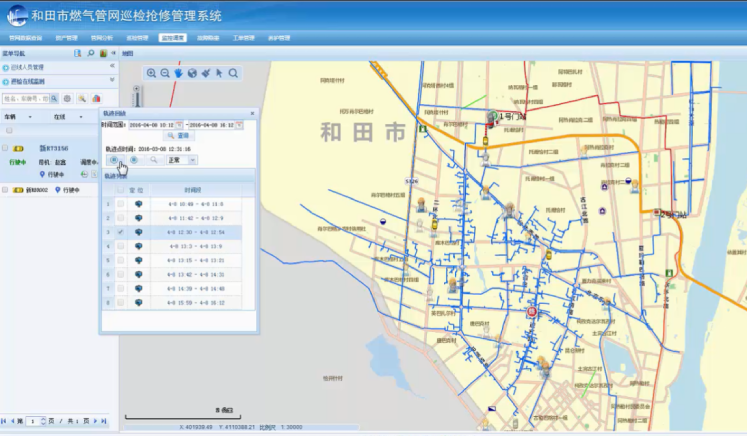Open the 资产管理 menu tab

coord(66,38)
